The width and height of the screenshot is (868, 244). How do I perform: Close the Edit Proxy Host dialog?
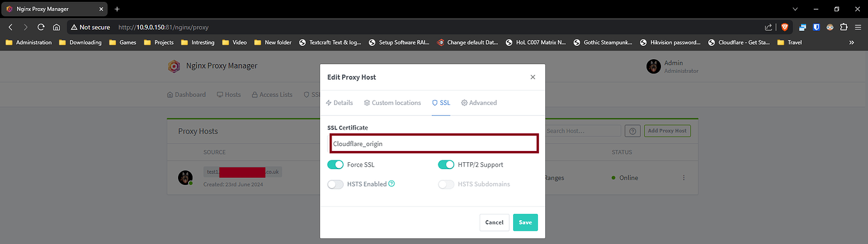533,77
